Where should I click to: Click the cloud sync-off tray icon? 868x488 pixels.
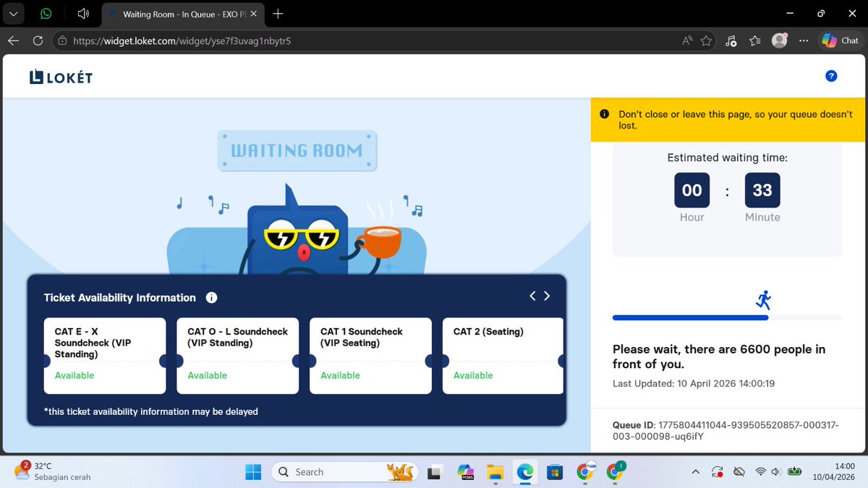click(739, 472)
